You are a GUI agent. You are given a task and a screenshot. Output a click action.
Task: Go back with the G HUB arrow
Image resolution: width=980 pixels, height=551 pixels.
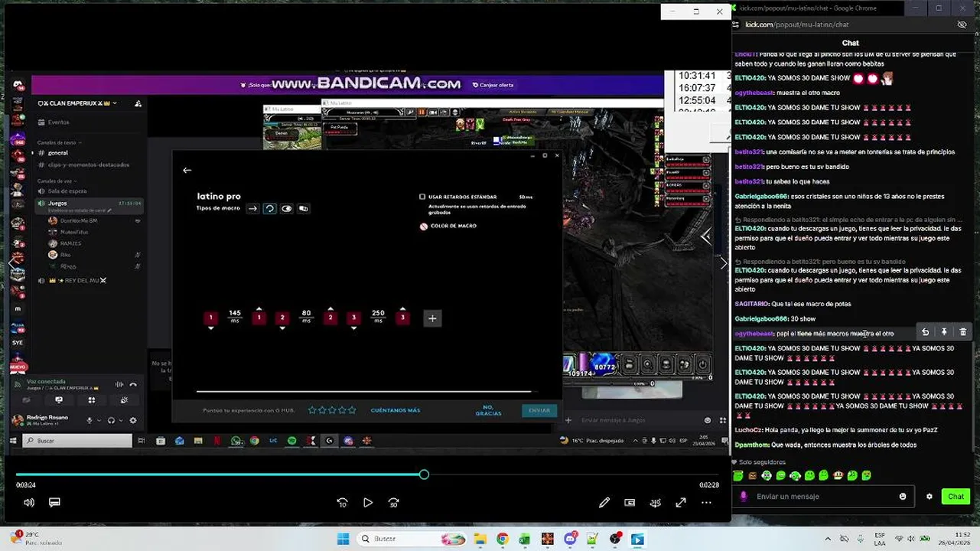tap(187, 170)
